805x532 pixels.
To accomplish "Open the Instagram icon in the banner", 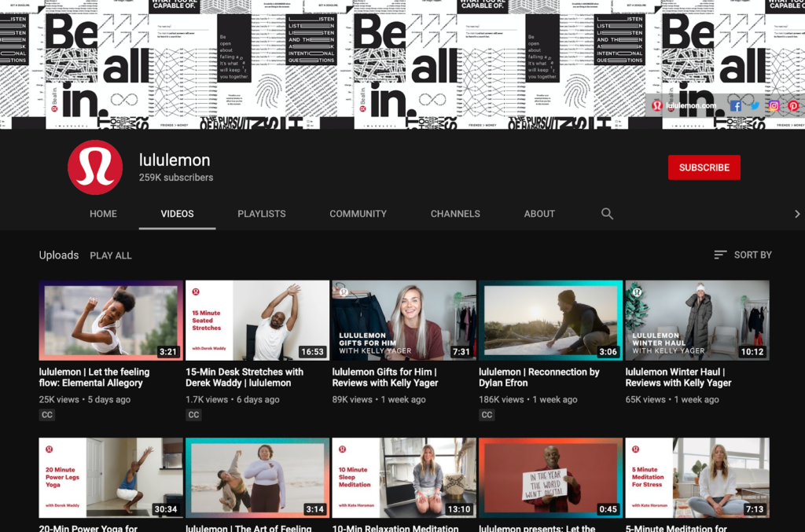I will (x=774, y=105).
